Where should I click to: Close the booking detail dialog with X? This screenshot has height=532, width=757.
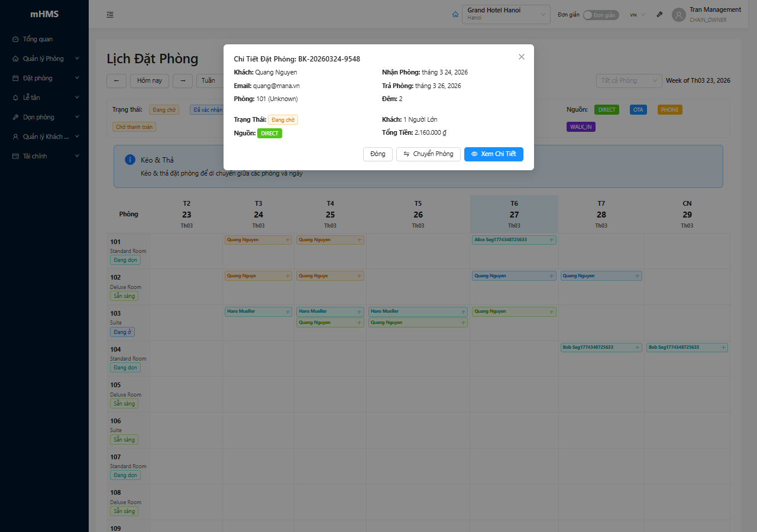(x=521, y=57)
